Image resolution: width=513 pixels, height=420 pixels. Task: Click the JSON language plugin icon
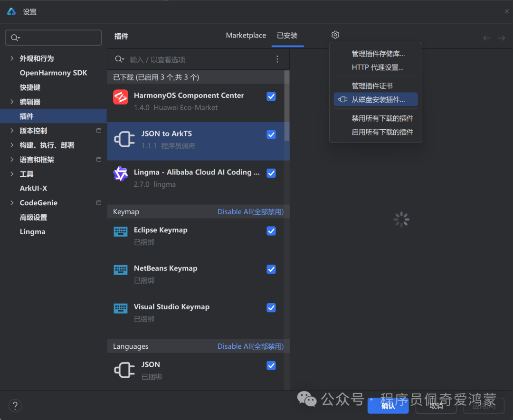[124, 370]
